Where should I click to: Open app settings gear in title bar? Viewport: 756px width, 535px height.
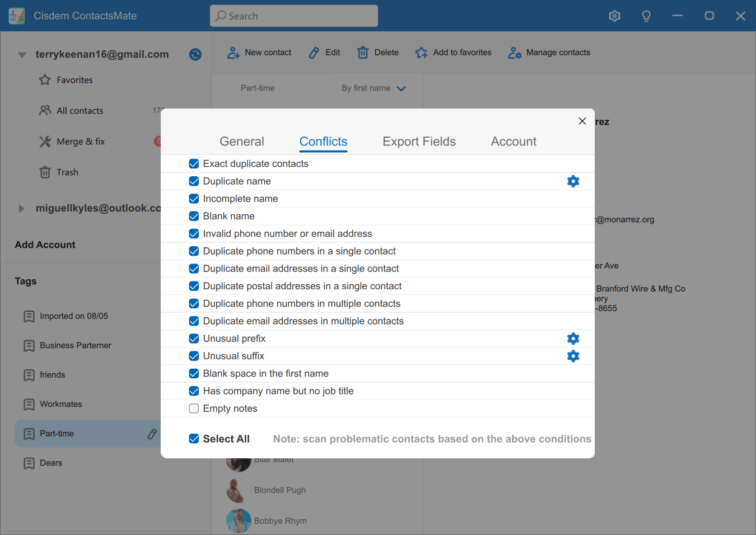pyautogui.click(x=614, y=16)
